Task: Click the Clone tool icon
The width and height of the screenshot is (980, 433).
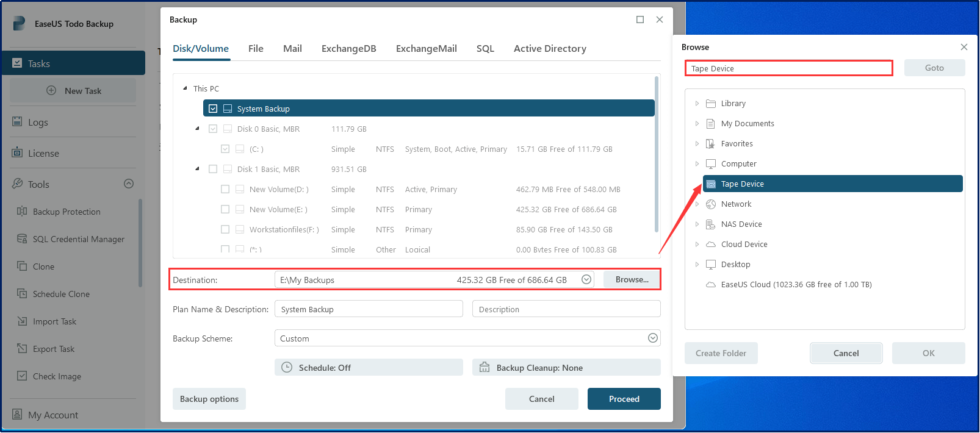Action: pos(22,267)
